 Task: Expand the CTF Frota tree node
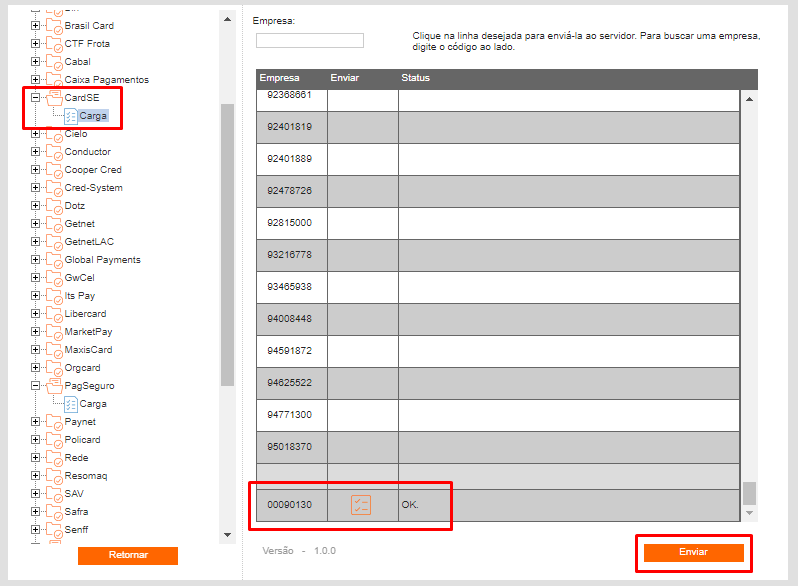click(35, 44)
